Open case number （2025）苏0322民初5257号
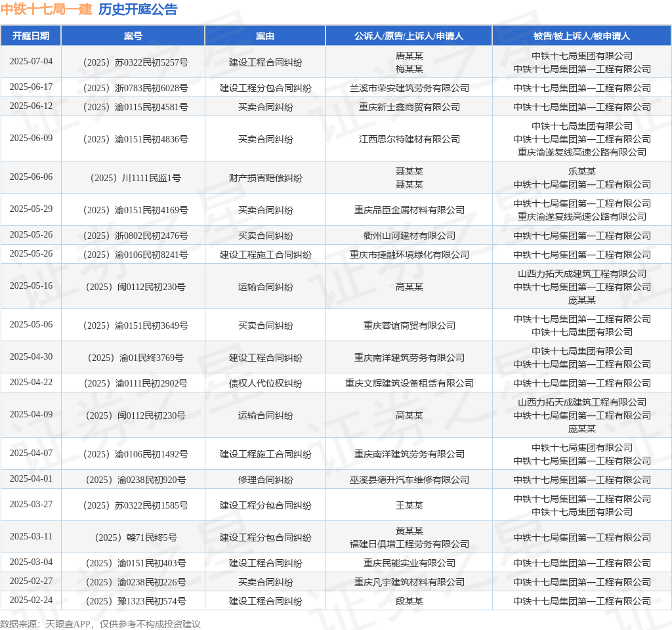Image resolution: width=672 pixels, height=630 pixels. point(133,62)
